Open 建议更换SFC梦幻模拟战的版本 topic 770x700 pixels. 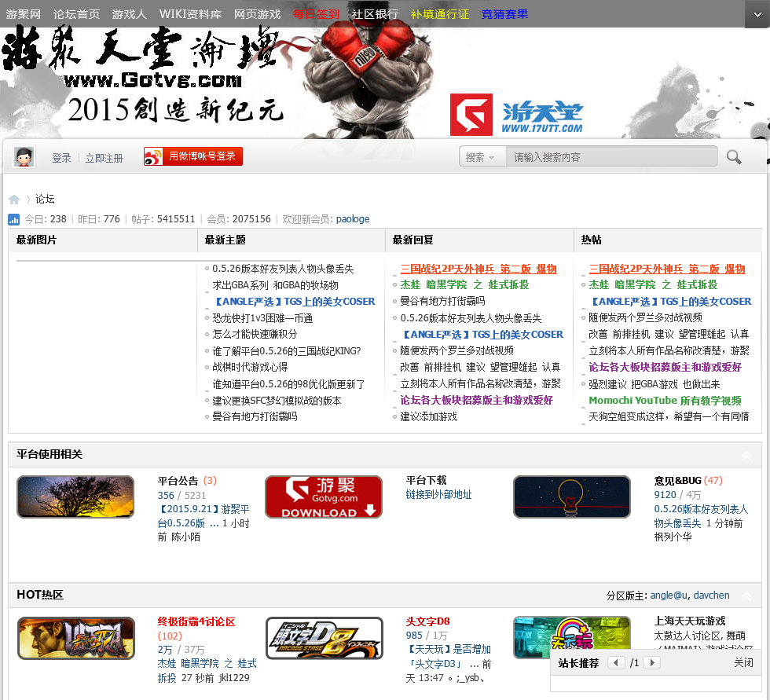277,401
